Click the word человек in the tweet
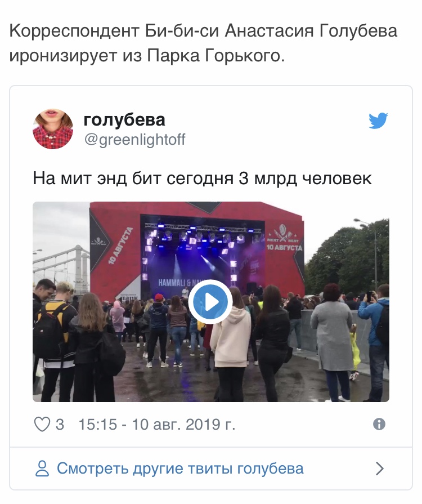The image size is (422, 504). pyautogui.click(x=338, y=179)
